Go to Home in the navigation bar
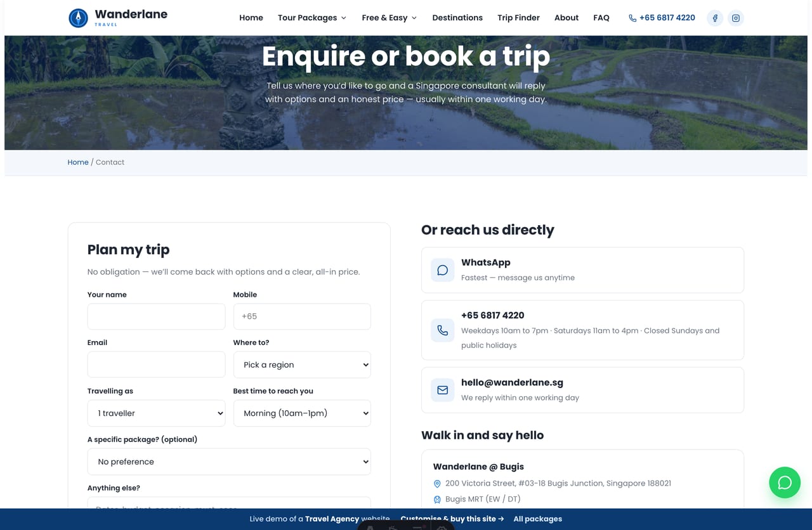The height and width of the screenshot is (530, 812). [251, 18]
